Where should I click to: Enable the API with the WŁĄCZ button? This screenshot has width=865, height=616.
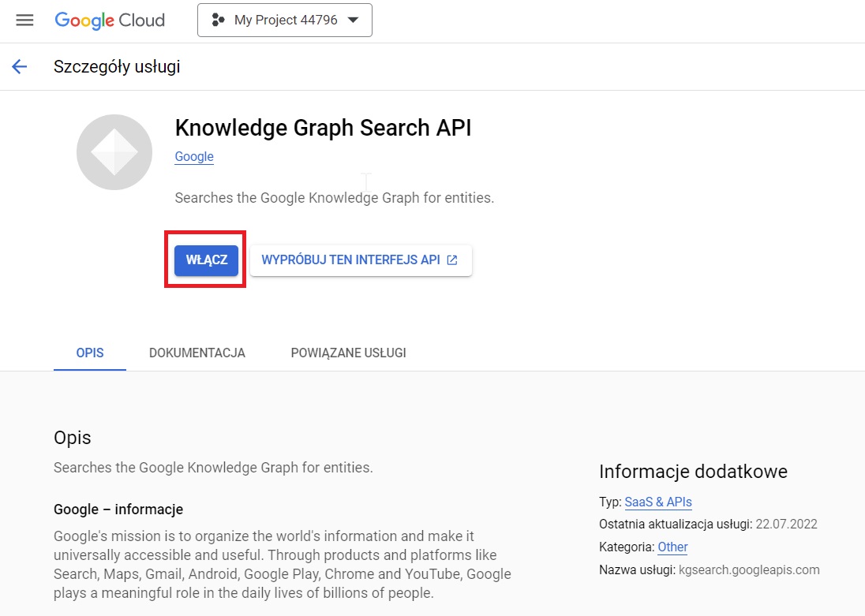(x=205, y=259)
